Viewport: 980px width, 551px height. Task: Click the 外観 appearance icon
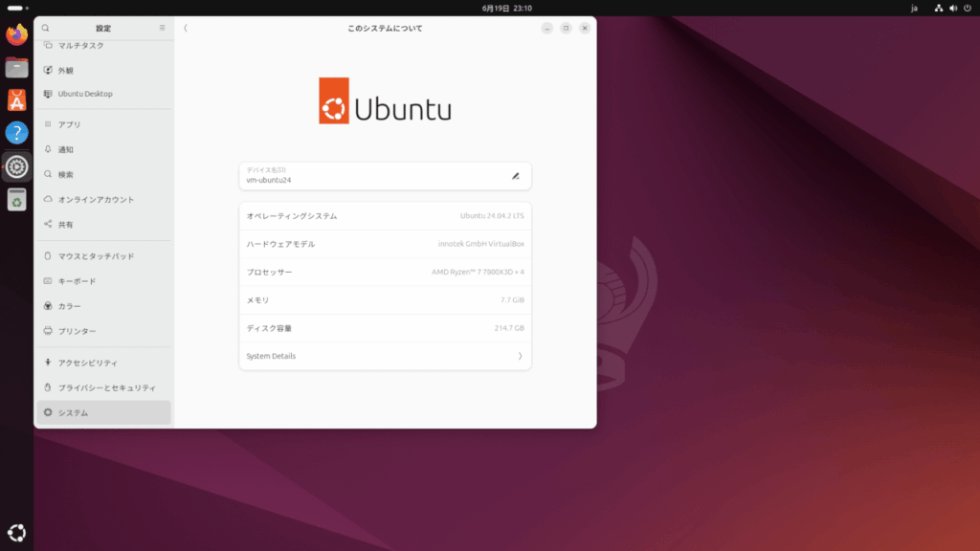(x=48, y=70)
